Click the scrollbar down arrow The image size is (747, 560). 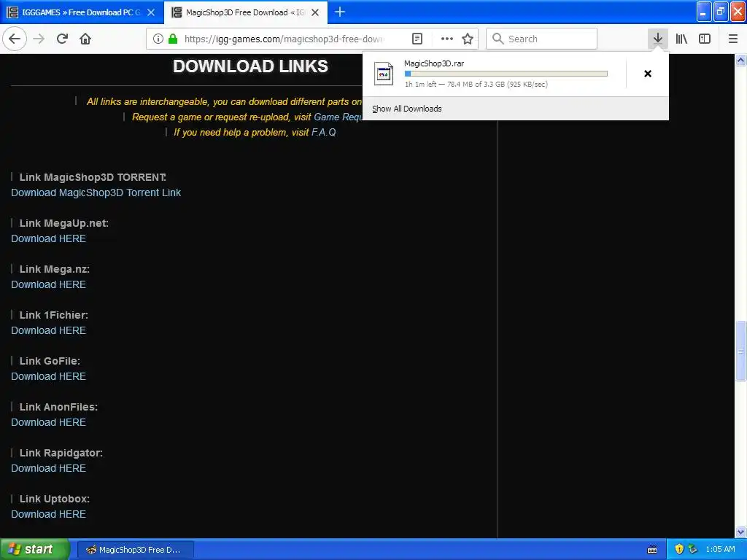click(740, 532)
